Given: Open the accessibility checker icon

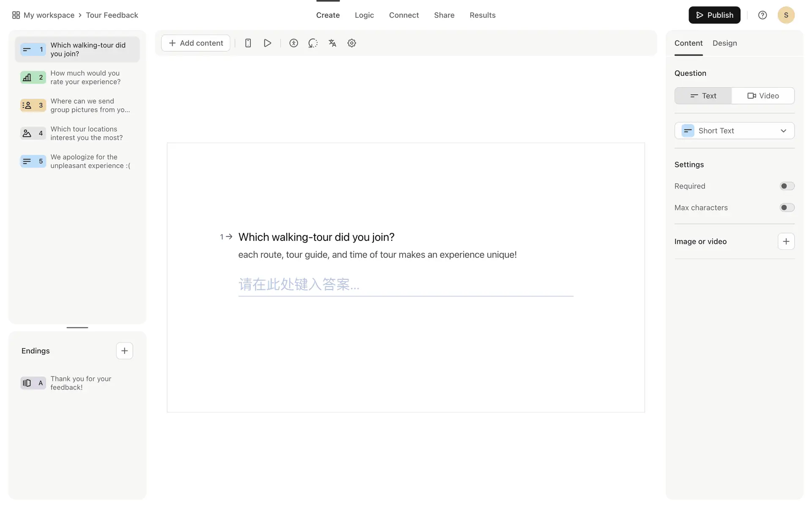Looking at the screenshot, I should point(294,43).
